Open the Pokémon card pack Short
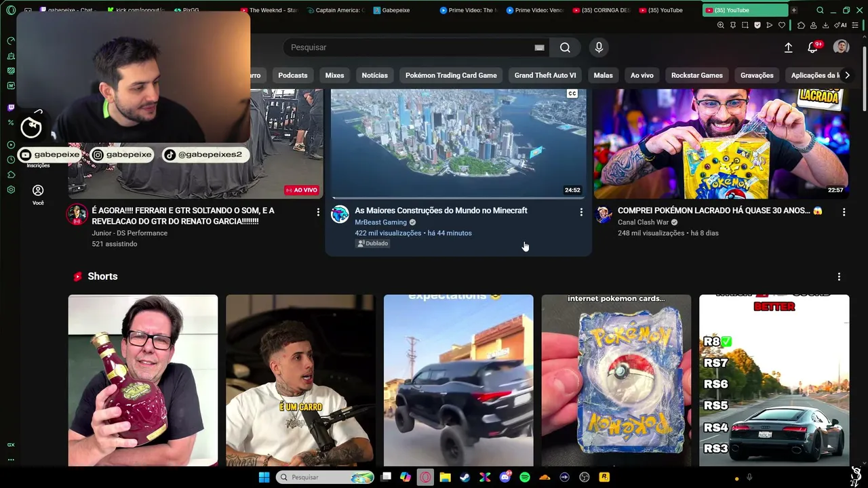The image size is (868, 488). pos(616,380)
